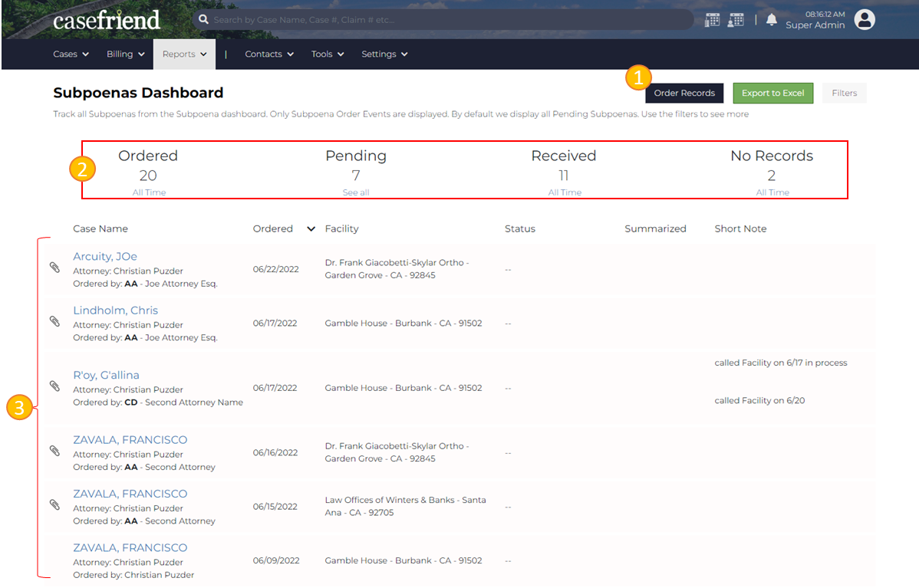
Task: Open case Arcuity, JOe
Action: click(x=105, y=257)
